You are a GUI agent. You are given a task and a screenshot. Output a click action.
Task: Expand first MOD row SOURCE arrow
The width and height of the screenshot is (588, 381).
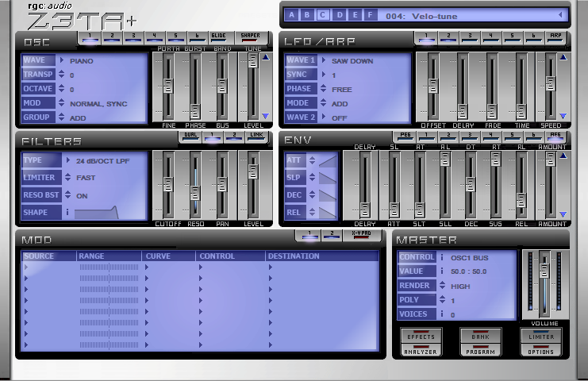26,267
